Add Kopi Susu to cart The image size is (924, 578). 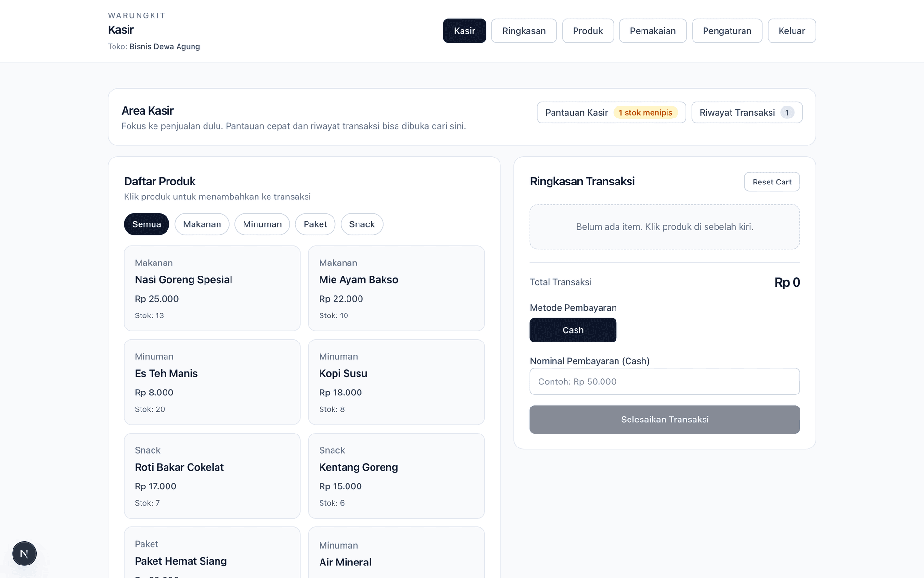(397, 382)
